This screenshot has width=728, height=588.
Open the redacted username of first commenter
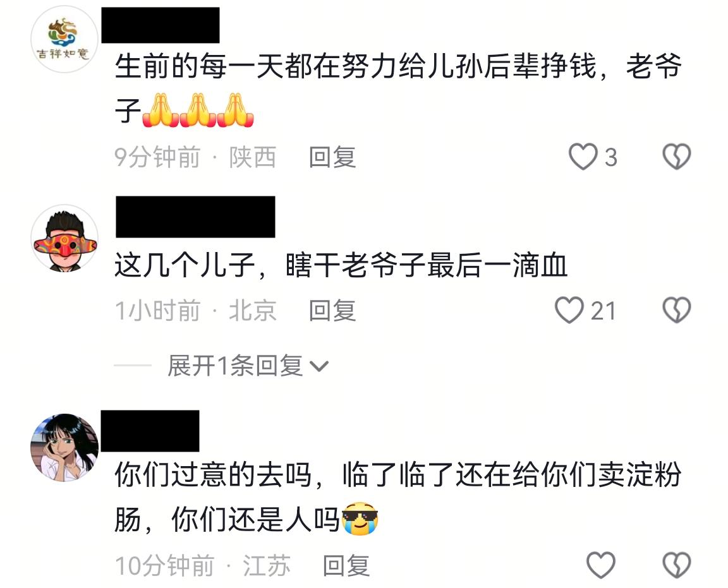(x=160, y=25)
